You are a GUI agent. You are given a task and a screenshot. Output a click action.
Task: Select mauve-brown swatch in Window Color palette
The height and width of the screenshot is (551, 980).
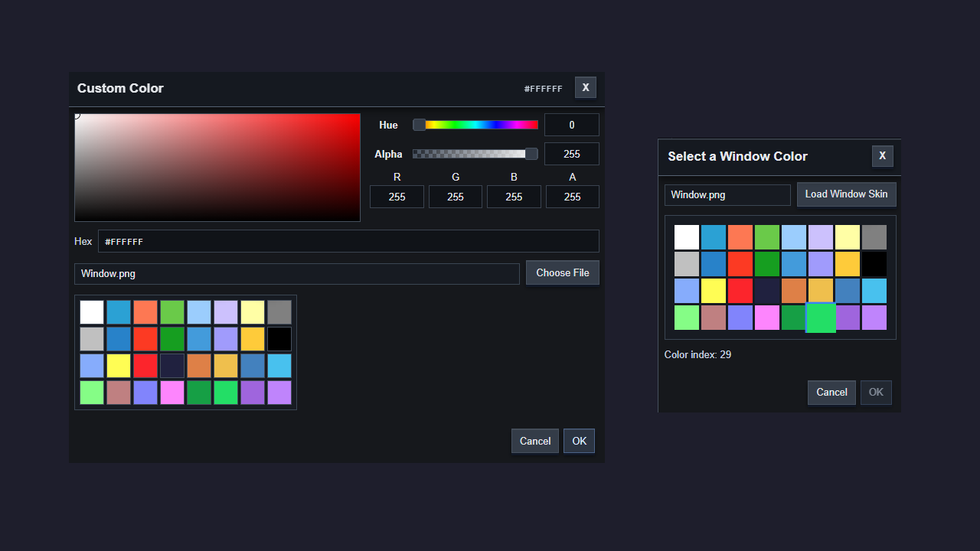point(714,318)
